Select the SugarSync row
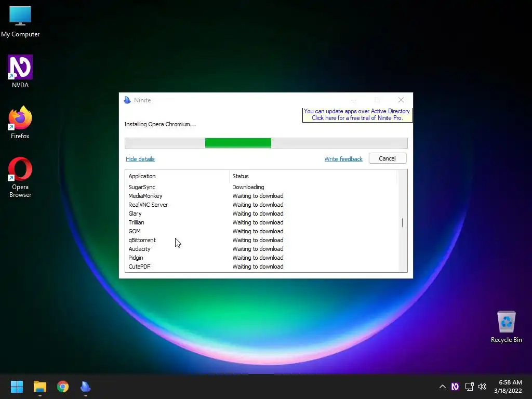Screen dimensions: 532x399 point(261,187)
